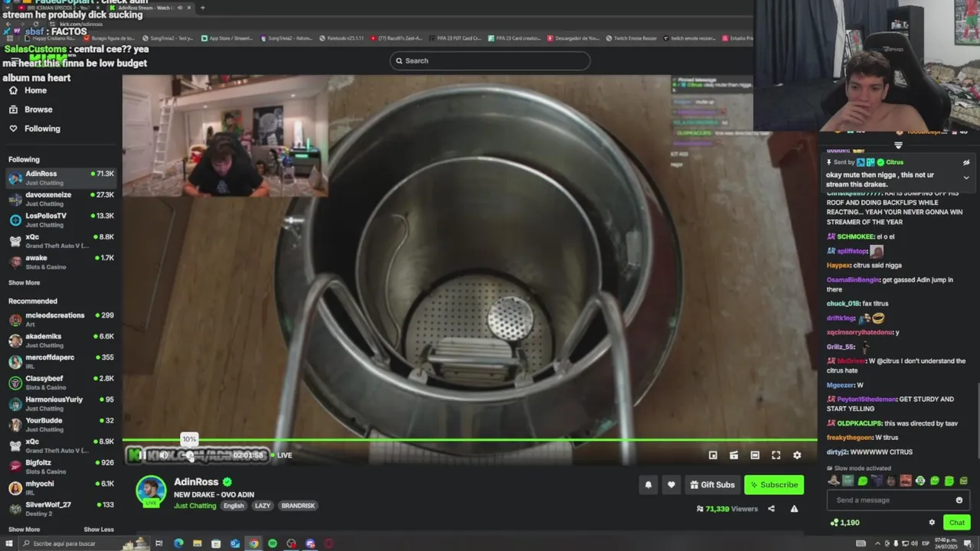The height and width of the screenshot is (551, 980).
Task: Open mcleodscreations recommended channel
Action: [60, 319]
